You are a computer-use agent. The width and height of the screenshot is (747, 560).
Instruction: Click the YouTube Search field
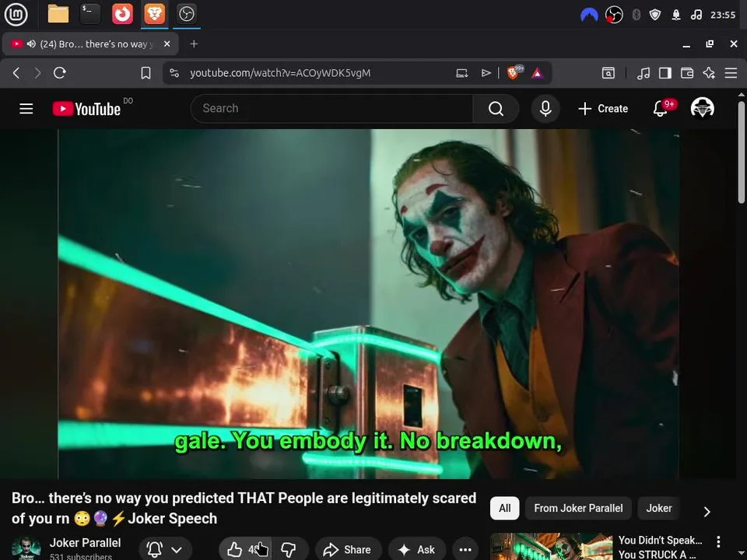[x=331, y=109]
